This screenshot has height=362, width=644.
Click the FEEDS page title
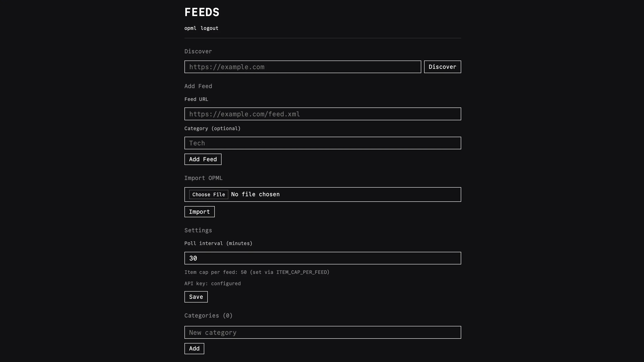pyautogui.click(x=202, y=12)
